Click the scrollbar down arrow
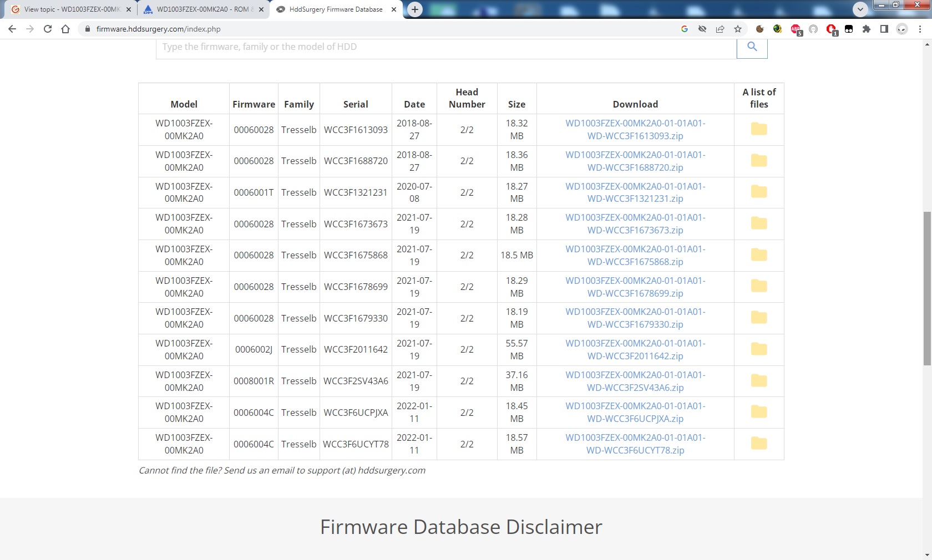932x560 pixels. [927, 555]
